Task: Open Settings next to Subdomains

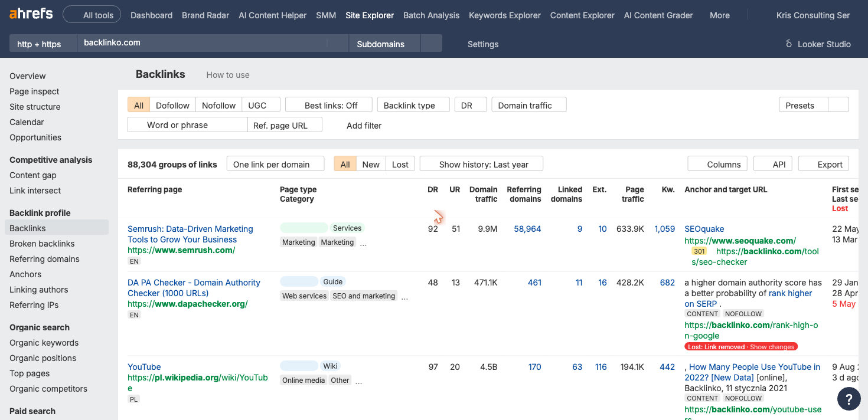Action: point(483,44)
